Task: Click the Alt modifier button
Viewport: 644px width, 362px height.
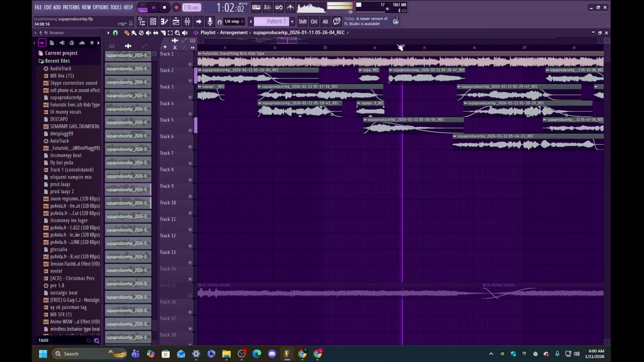Action: 325,22
